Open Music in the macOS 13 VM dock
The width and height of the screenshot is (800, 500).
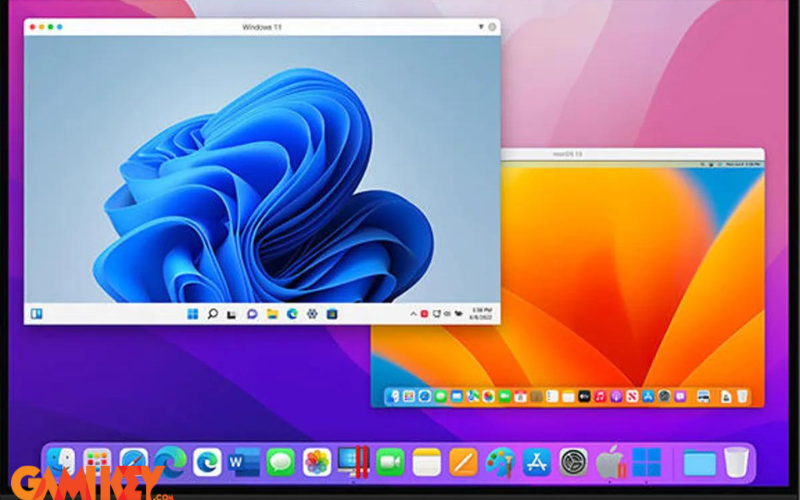click(600, 396)
